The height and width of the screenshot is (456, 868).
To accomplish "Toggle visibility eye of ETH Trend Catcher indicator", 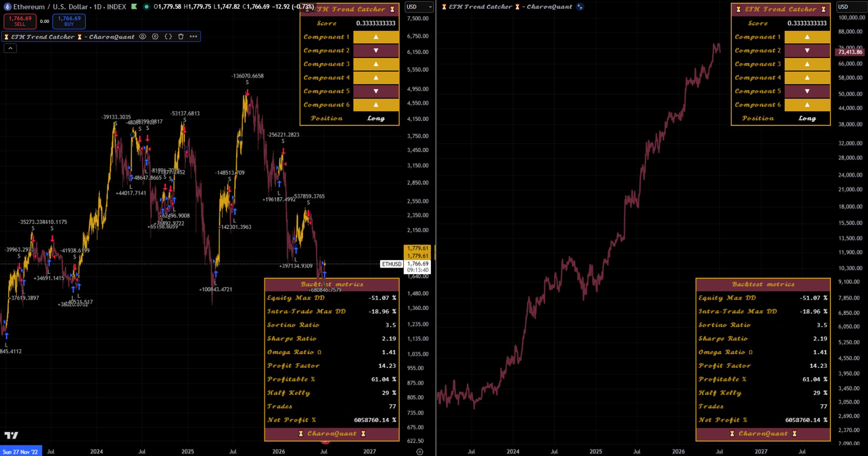I will pos(142,37).
